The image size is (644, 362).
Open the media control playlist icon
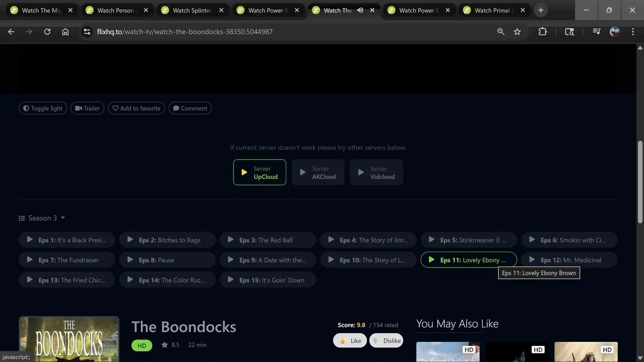tap(597, 32)
